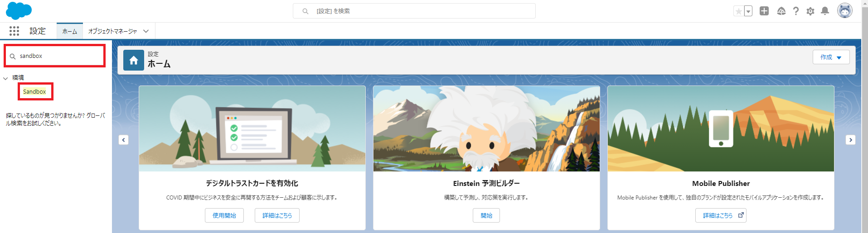Open the 作成 dropdown button
The image size is (868, 233).
pyautogui.click(x=831, y=57)
